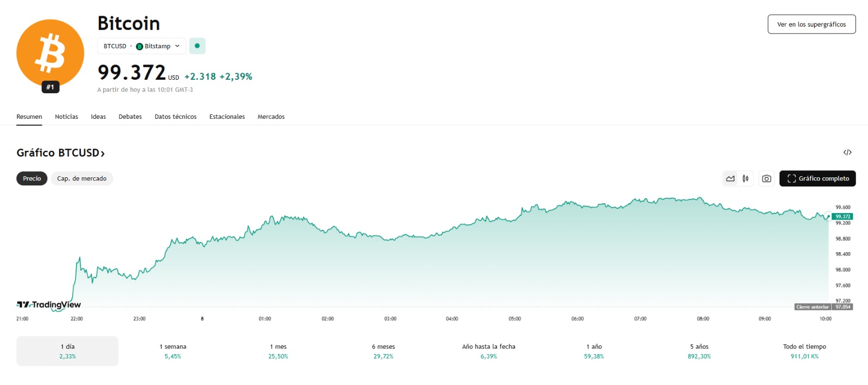Click Ver en los supergráficos button
This screenshot has width=868, height=385.
coord(811,24)
